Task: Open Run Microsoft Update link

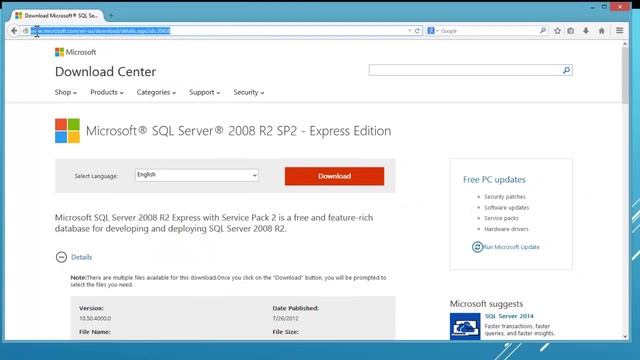Action: (x=511, y=247)
